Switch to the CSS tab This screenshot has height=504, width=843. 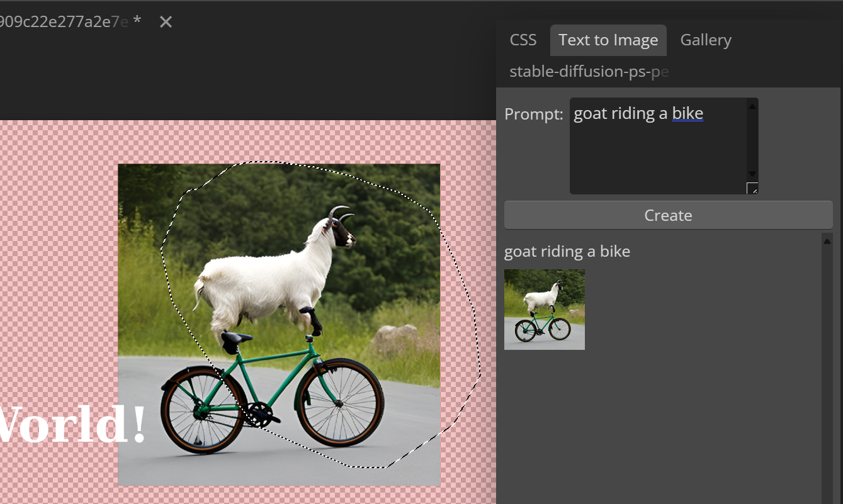pos(523,40)
